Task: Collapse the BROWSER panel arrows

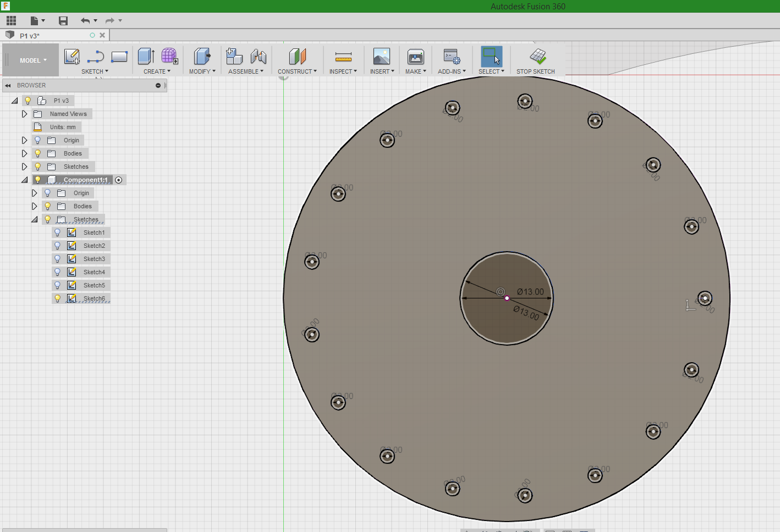Action: click(x=8, y=85)
